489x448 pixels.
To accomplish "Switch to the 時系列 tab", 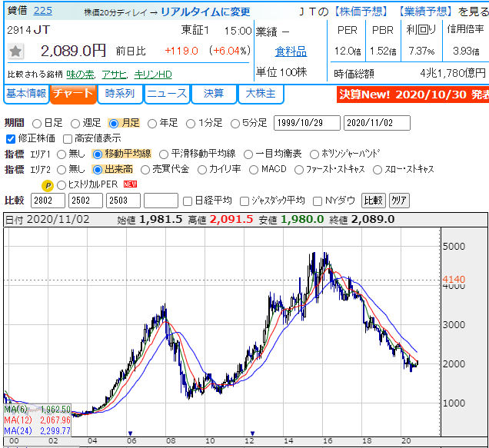I will click(120, 94).
